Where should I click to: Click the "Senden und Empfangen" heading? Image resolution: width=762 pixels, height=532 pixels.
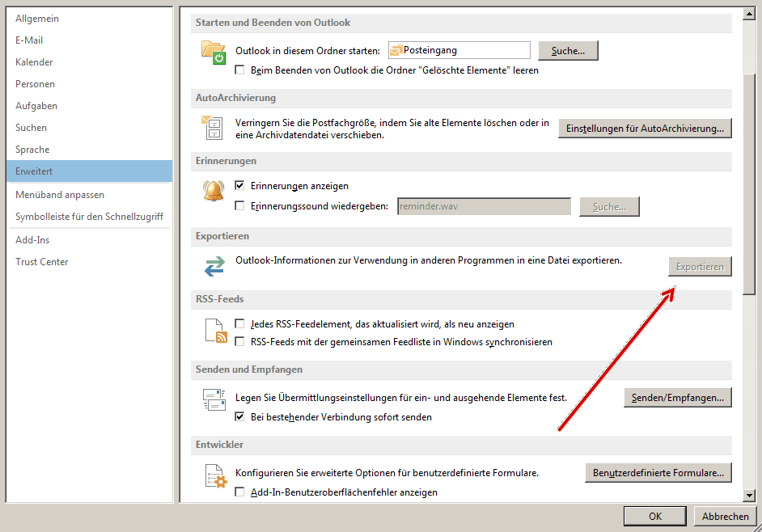tap(249, 369)
